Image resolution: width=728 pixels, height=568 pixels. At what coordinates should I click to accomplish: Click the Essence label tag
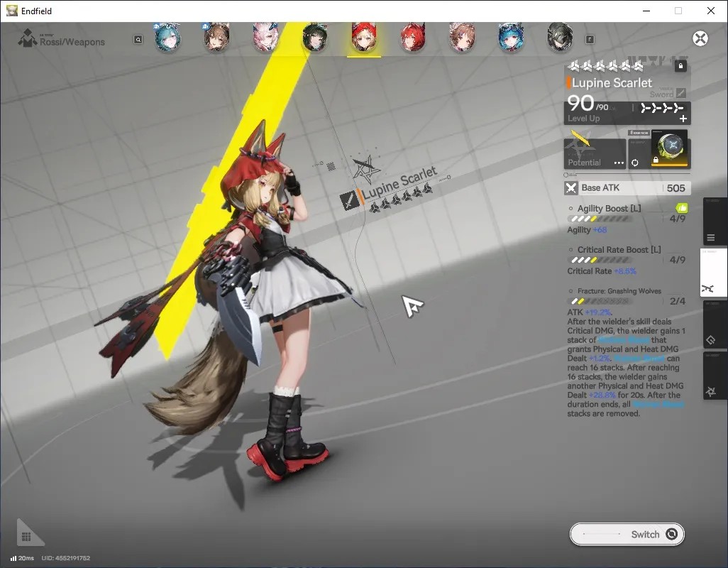pos(639,133)
